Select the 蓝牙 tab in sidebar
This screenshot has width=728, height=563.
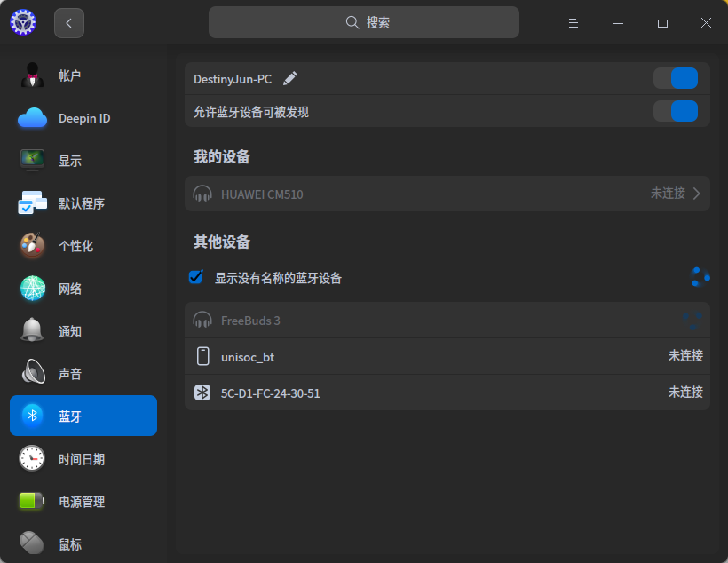tap(68, 416)
